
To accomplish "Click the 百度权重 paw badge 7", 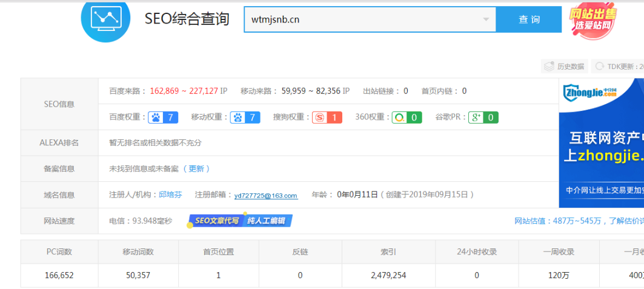I will (163, 118).
